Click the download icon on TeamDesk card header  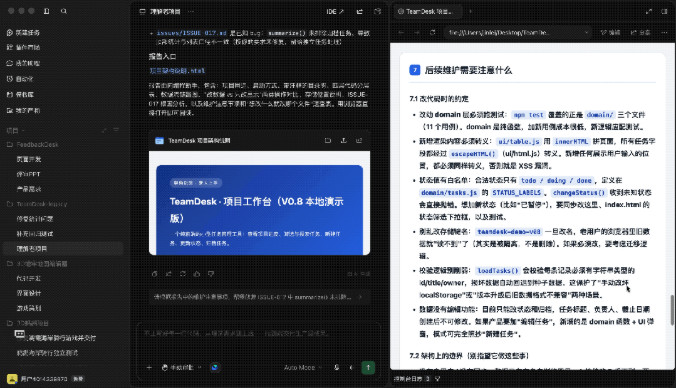[x=344, y=141]
